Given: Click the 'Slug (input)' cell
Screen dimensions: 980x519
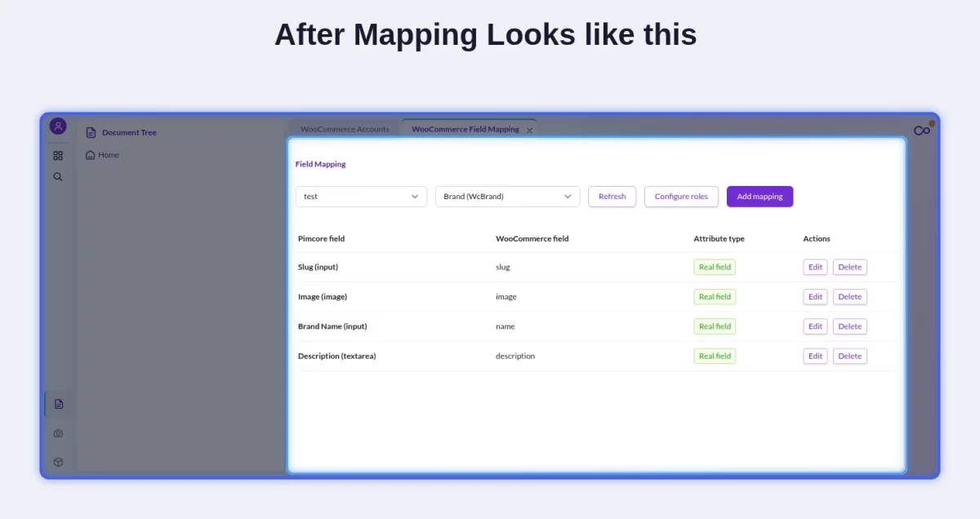Looking at the screenshot, I should pyautogui.click(x=318, y=267).
